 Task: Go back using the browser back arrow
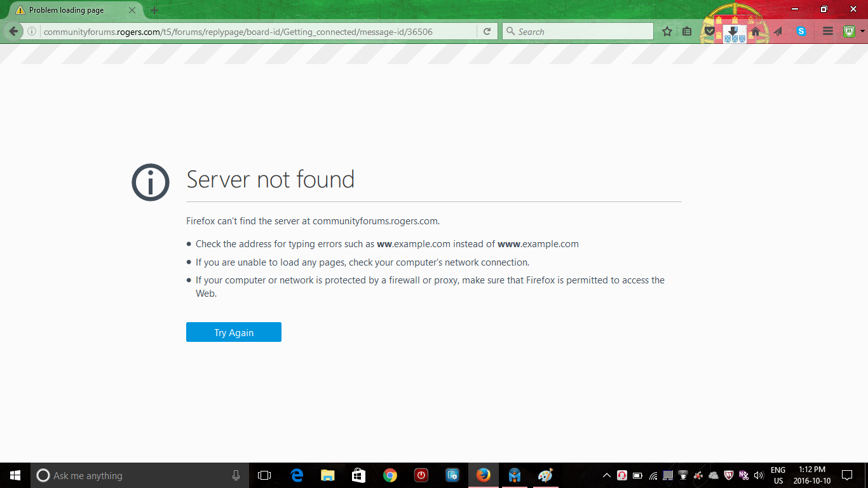point(14,31)
